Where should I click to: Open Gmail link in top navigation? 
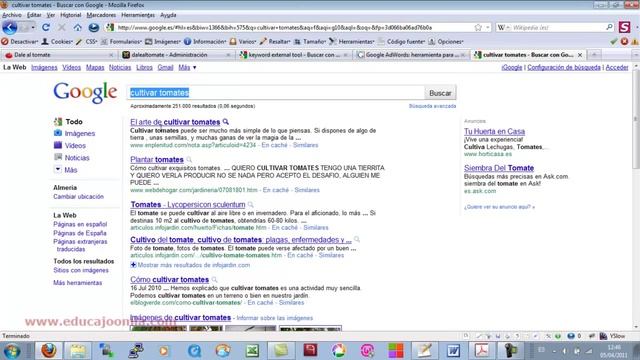coord(165,67)
